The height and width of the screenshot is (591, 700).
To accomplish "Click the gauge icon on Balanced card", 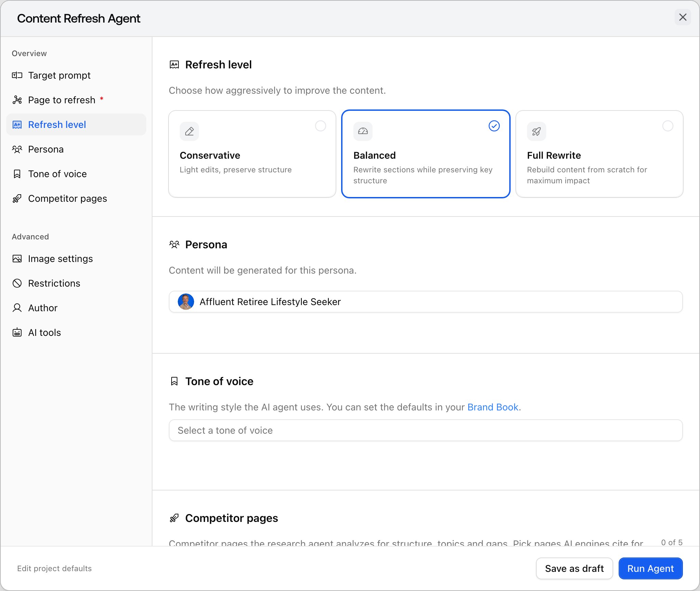I will coord(363,131).
